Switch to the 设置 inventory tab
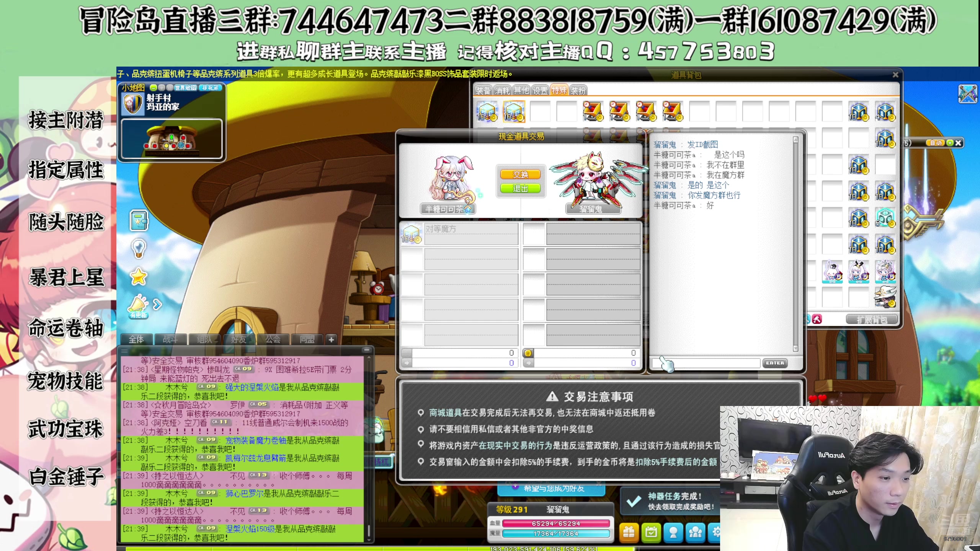This screenshot has width=980, height=551. pos(540,91)
